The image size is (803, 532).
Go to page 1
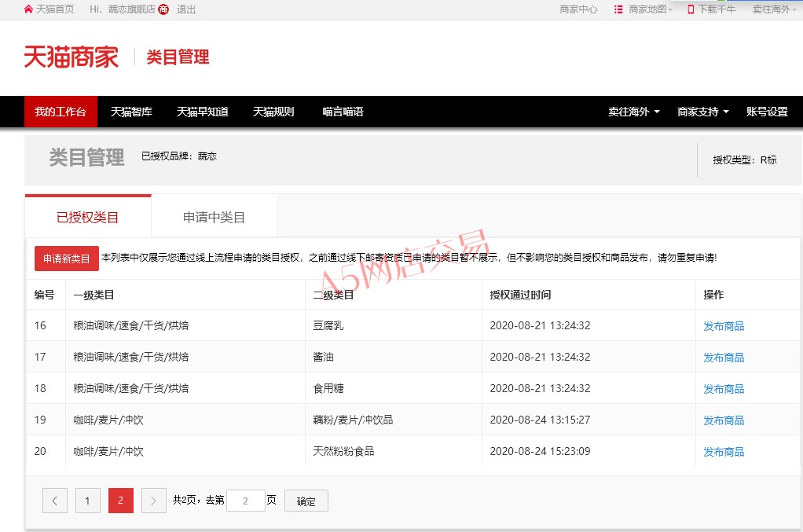point(87,501)
